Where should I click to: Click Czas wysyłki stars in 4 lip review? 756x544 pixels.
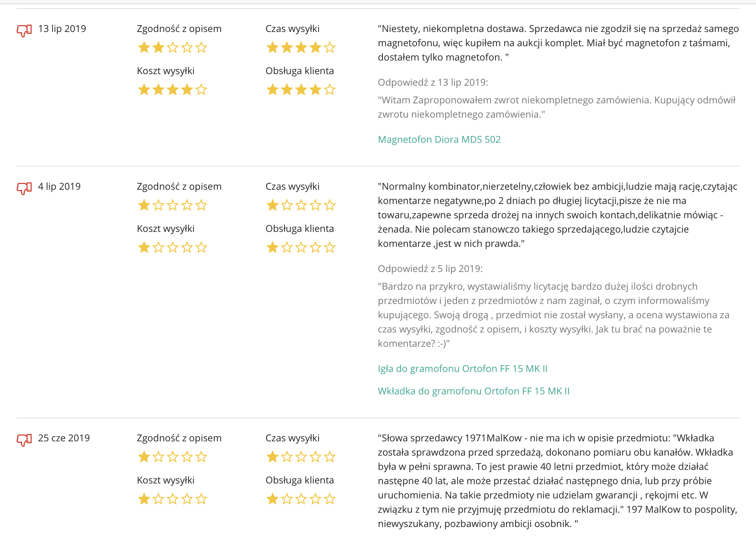[301, 205]
